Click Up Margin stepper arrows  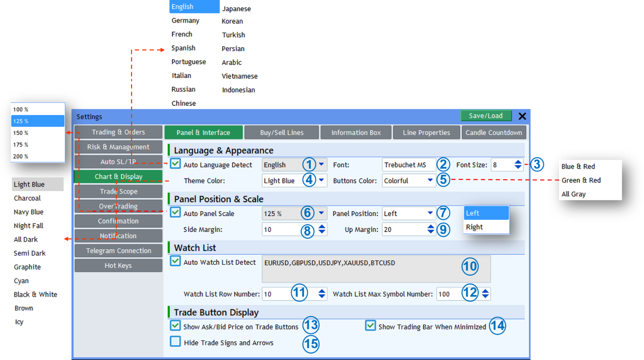430,229
